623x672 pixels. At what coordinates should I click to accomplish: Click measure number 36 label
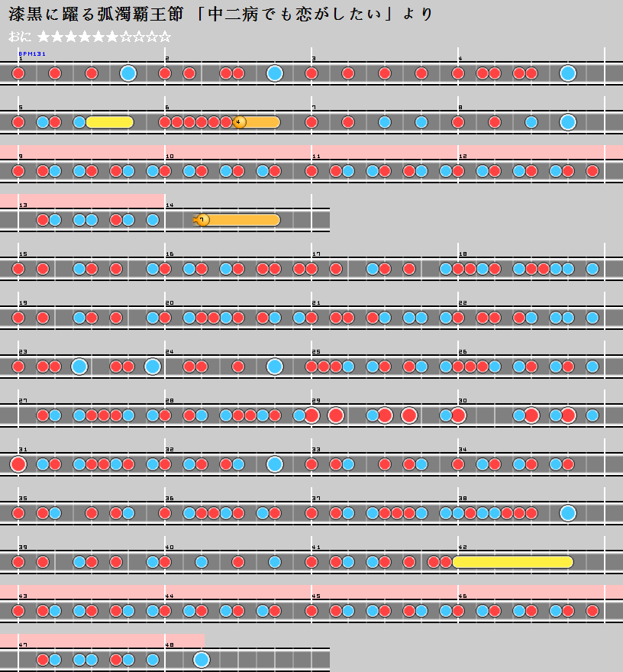169,498
